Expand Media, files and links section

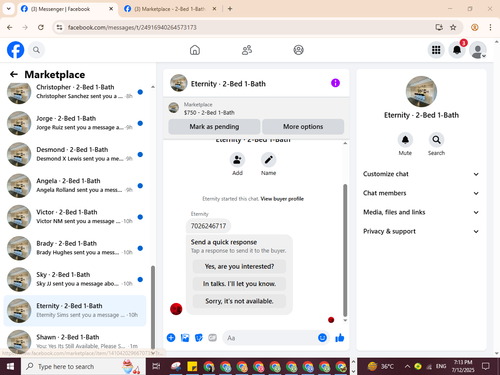pyautogui.click(x=421, y=212)
